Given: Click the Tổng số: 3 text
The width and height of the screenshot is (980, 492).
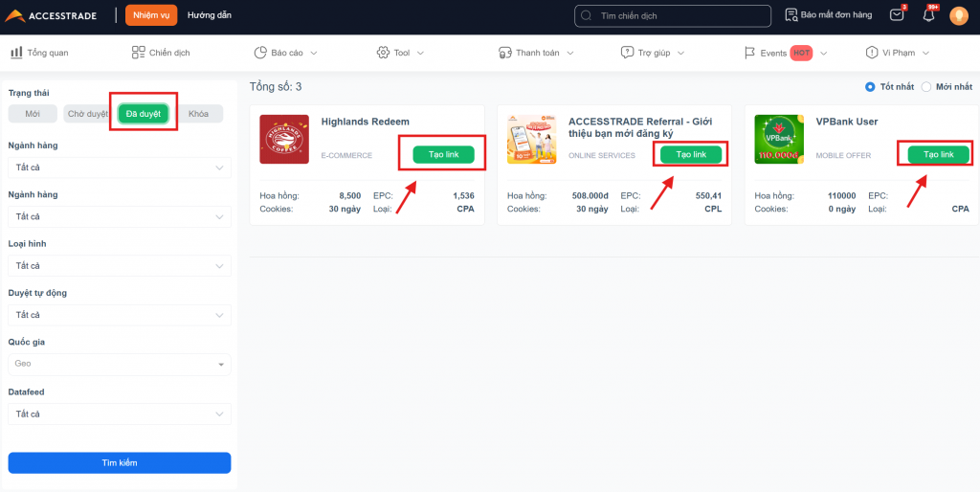Looking at the screenshot, I should point(276,86).
